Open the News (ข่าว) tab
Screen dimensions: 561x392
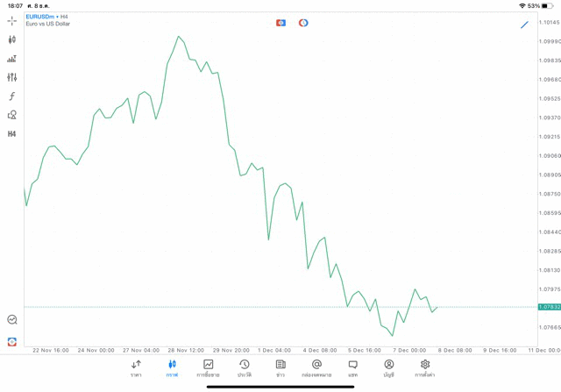(x=280, y=368)
